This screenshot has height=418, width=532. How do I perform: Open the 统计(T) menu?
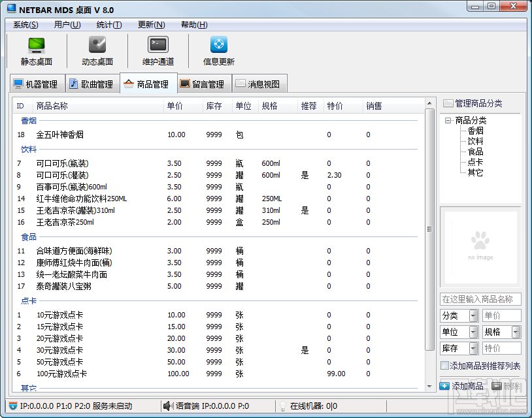[x=109, y=25]
